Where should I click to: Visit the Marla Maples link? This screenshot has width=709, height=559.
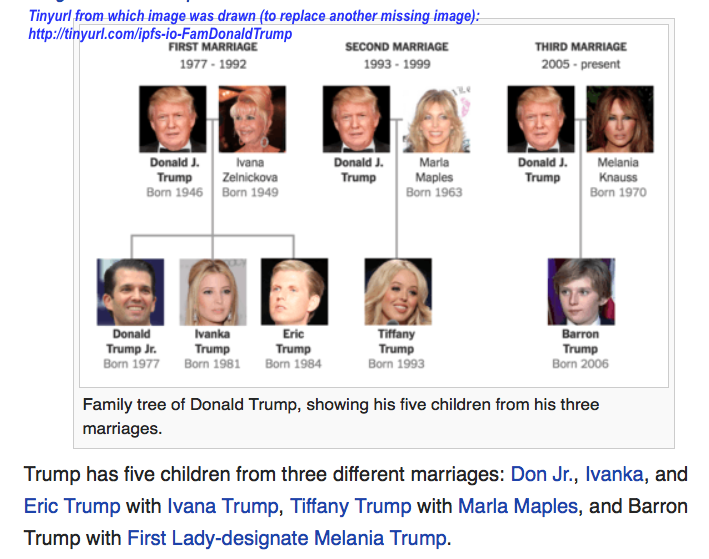click(x=518, y=505)
